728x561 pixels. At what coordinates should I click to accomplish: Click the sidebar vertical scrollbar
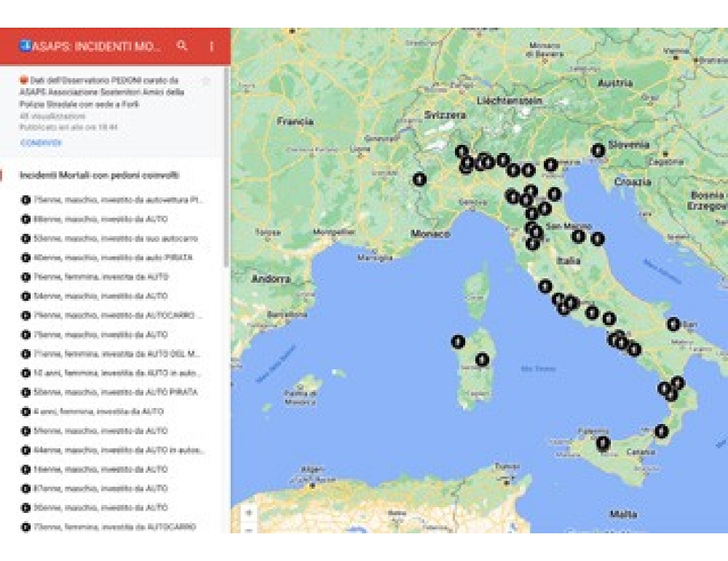(226, 168)
